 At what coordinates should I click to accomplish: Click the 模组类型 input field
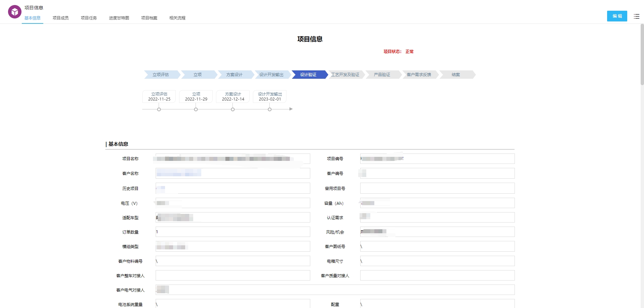pos(233,246)
